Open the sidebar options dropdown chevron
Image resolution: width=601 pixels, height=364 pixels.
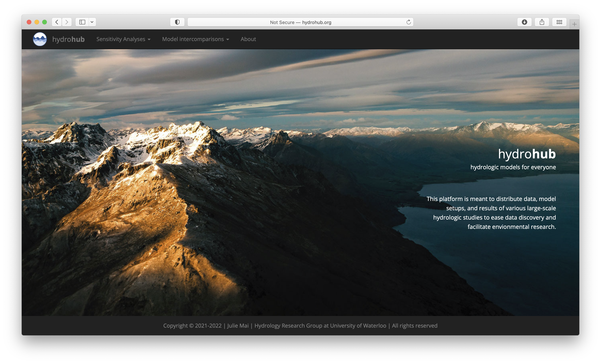click(x=92, y=22)
